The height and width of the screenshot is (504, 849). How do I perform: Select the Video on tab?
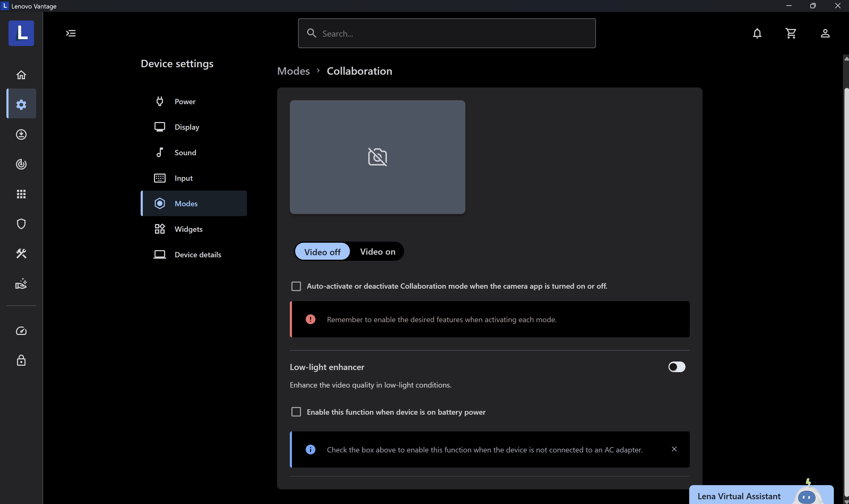point(377,252)
